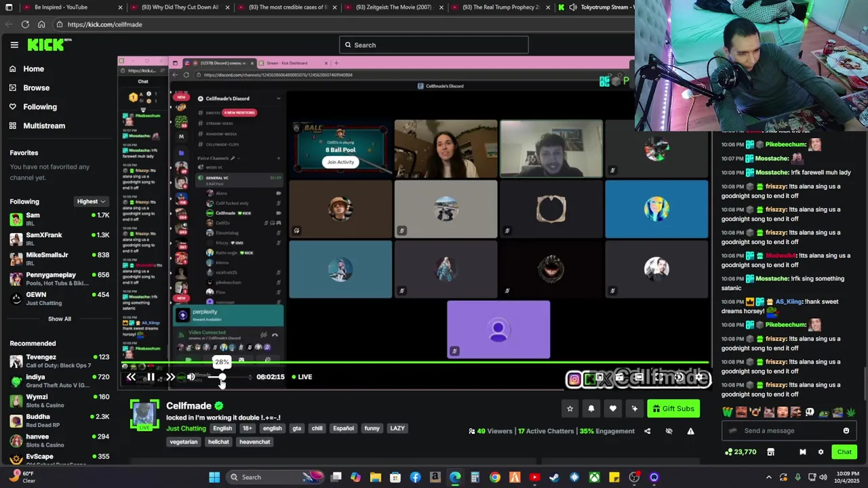Favorite Cellfmade channel with star button

pyautogui.click(x=570, y=409)
